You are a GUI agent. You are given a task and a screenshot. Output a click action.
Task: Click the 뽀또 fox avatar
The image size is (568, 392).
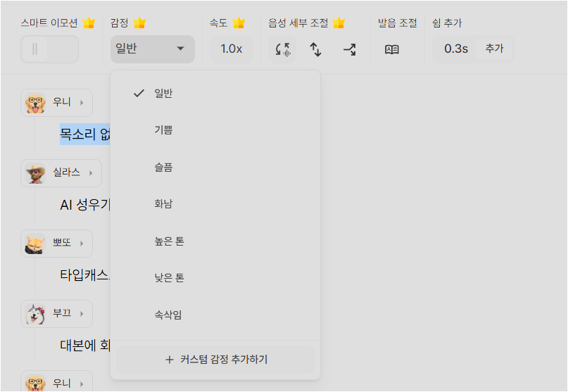click(35, 244)
